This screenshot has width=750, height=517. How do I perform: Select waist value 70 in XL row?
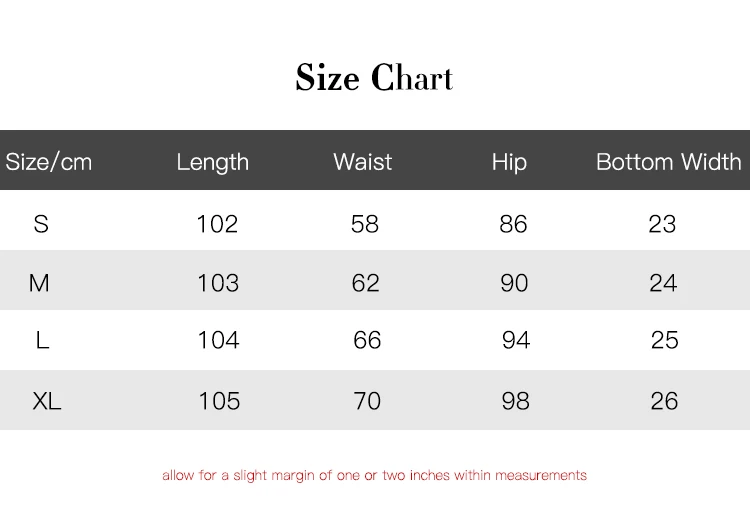click(367, 402)
